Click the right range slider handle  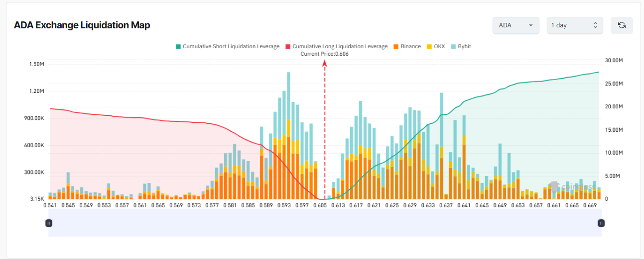point(601,223)
